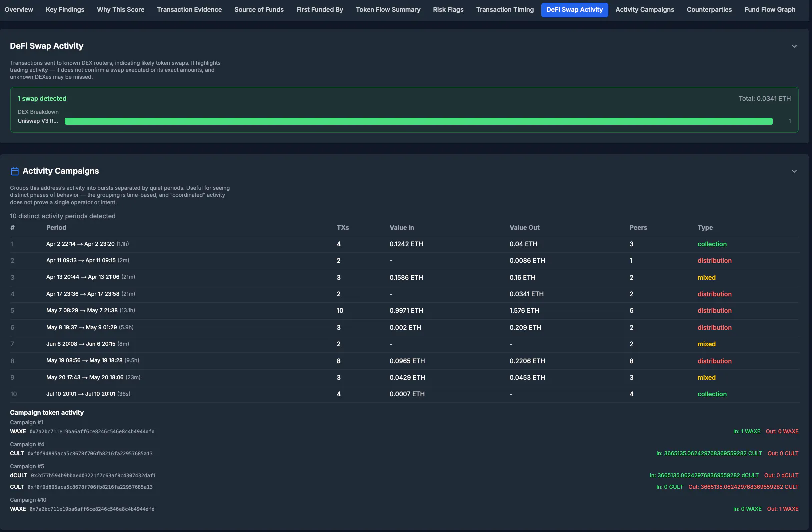
Task: Select row Jul 10 20:01 → Jul 10 20:01
Action: pyautogui.click(x=404, y=394)
